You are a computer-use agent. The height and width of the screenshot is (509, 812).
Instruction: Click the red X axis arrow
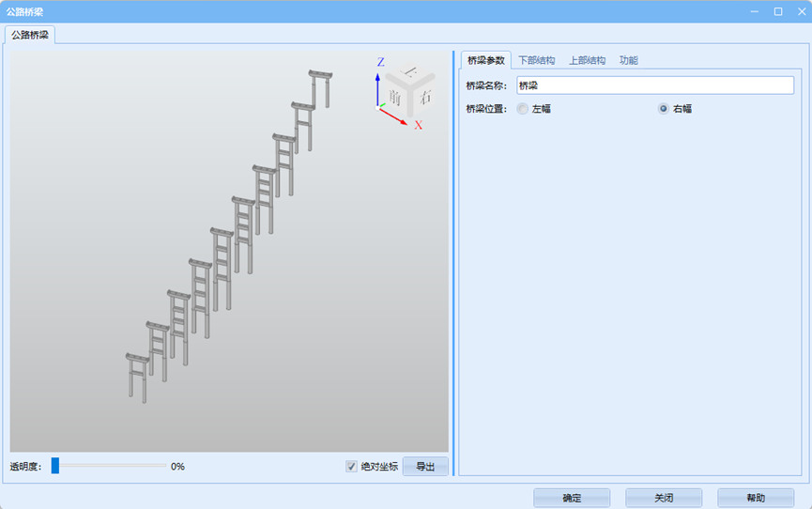(394, 116)
